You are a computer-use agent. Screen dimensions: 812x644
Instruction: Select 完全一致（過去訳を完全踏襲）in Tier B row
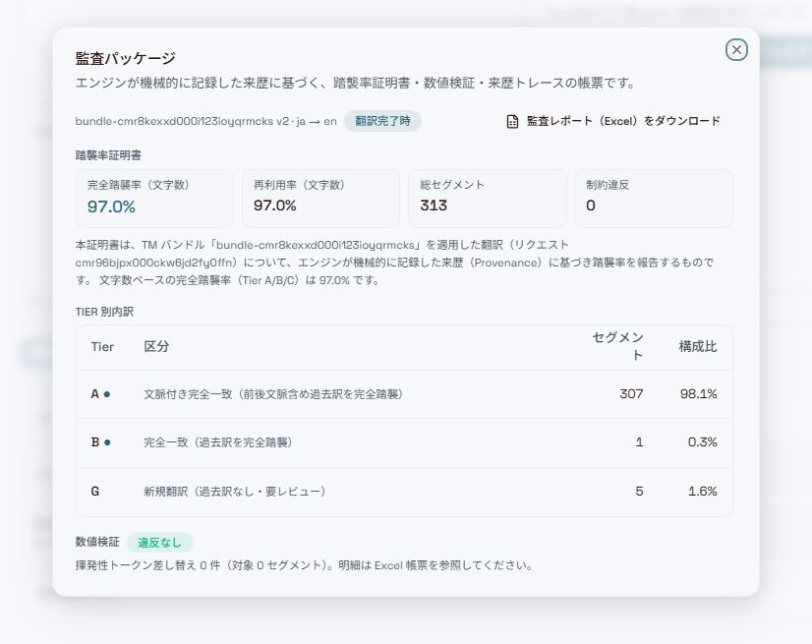(218, 442)
